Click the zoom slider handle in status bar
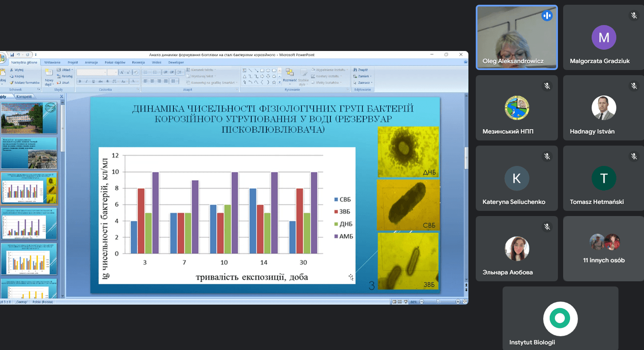This screenshot has height=350, width=644. tap(438, 301)
